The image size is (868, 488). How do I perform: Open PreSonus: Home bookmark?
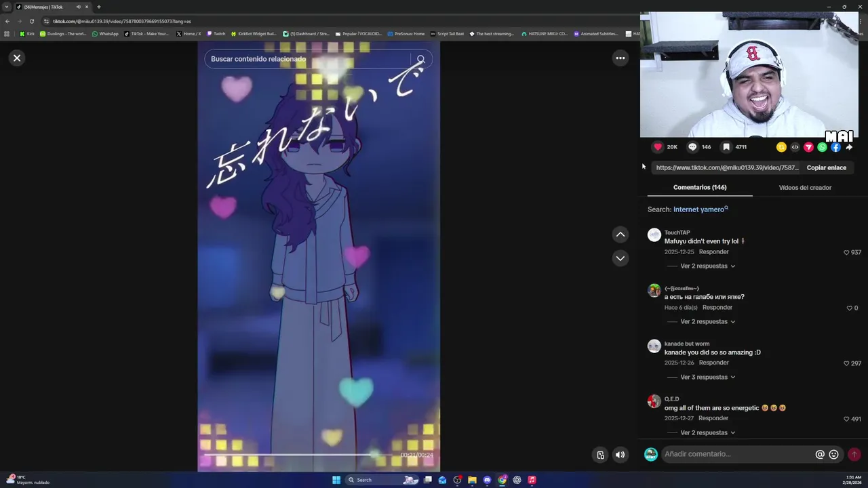point(406,33)
